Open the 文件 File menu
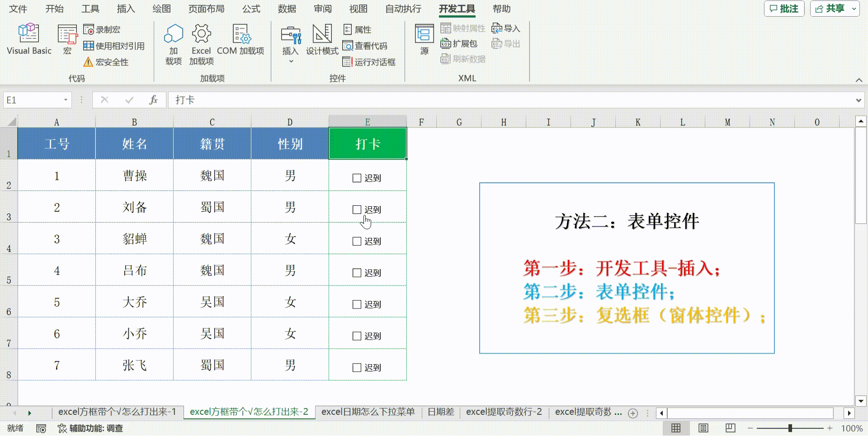This screenshot has height=436, width=868. (18, 9)
